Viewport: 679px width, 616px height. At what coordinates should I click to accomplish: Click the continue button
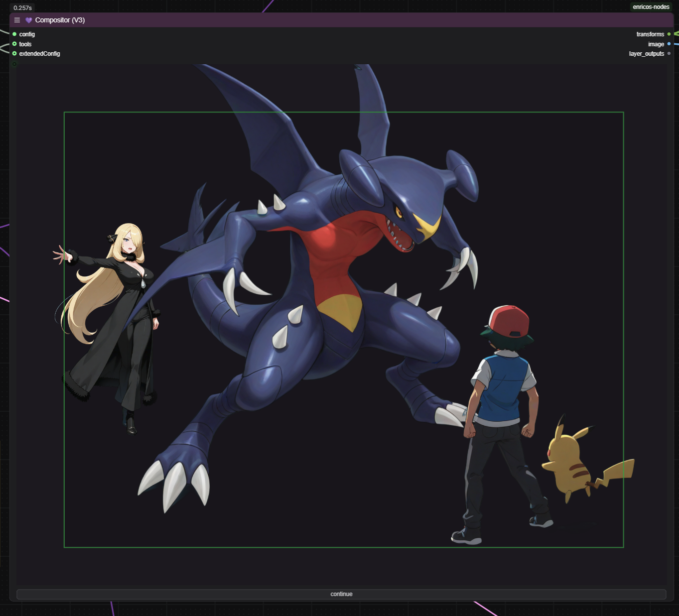pos(341,594)
